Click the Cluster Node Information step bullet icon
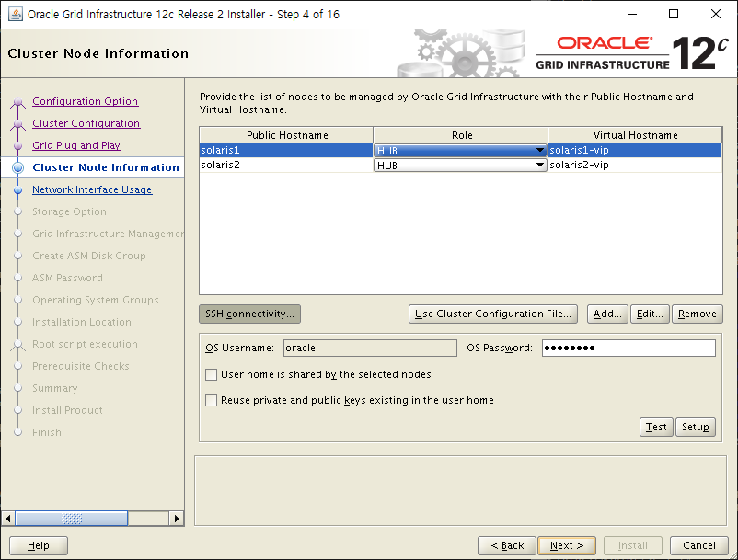 point(17,168)
